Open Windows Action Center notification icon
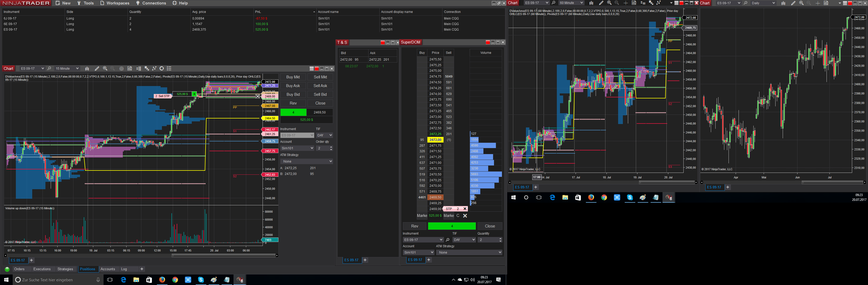868x285 pixels. 499,280
